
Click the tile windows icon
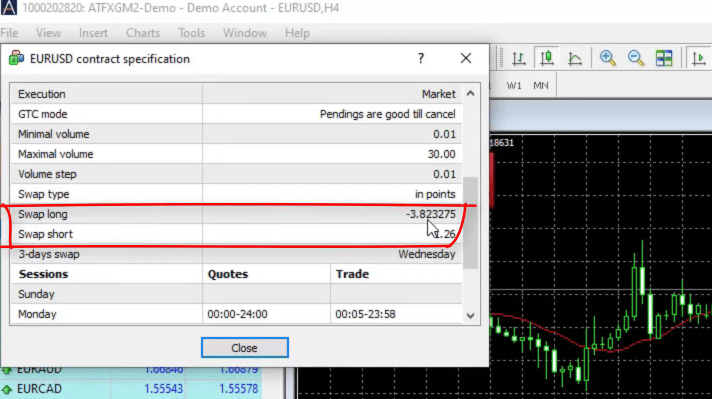click(x=664, y=58)
